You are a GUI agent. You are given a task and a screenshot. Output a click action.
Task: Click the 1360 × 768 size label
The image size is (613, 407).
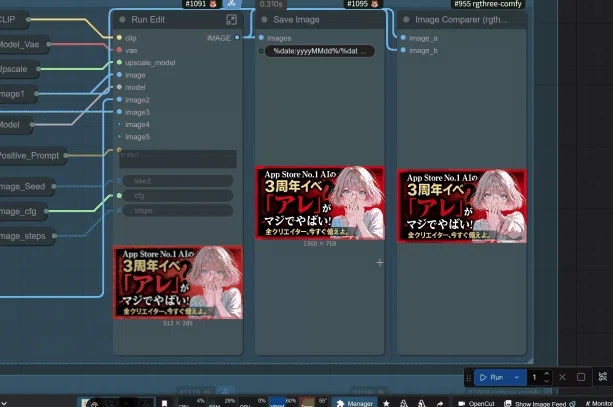(x=319, y=244)
